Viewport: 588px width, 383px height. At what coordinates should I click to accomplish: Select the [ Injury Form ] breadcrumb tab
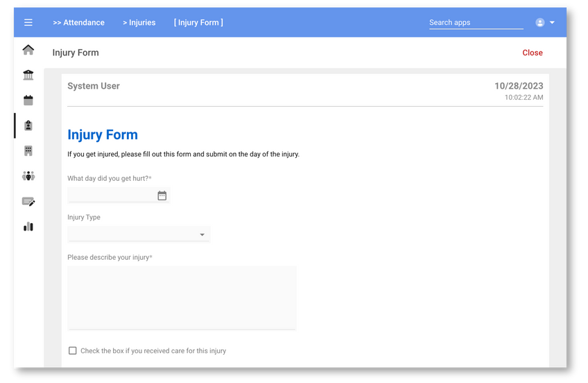coord(198,23)
